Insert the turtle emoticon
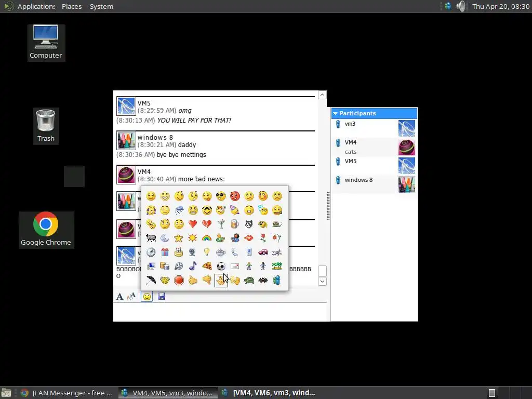The height and width of the screenshot is (399, 532). (x=249, y=280)
